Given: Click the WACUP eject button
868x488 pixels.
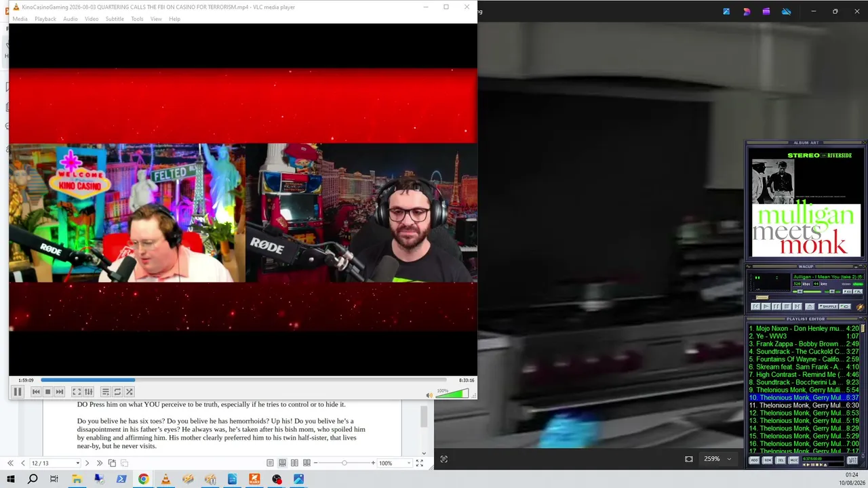Looking at the screenshot, I should 810,306.
